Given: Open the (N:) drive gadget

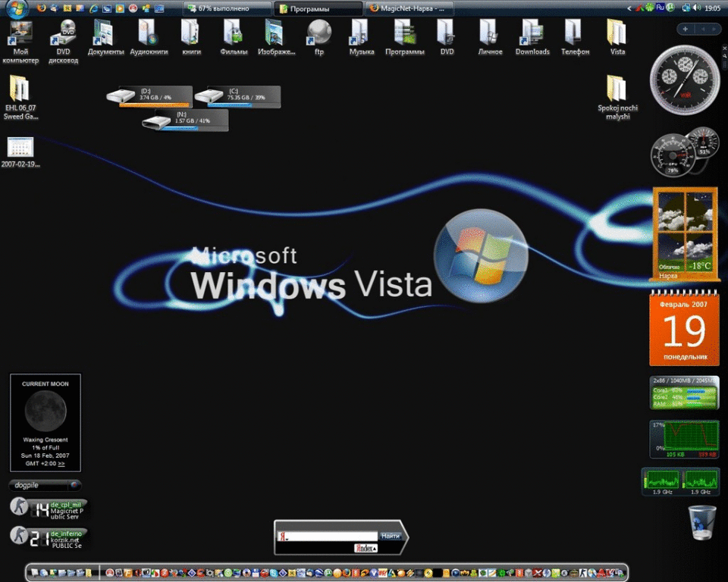Looking at the screenshot, I should pos(185,120).
